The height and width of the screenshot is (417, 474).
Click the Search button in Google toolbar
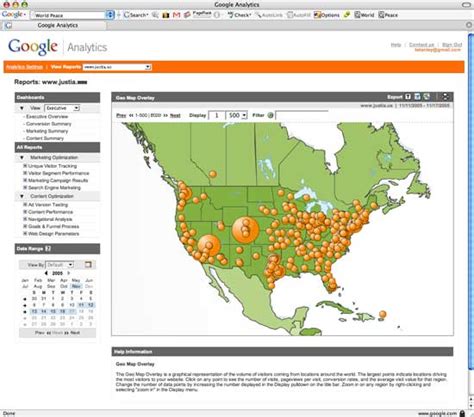[x=136, y=15]
